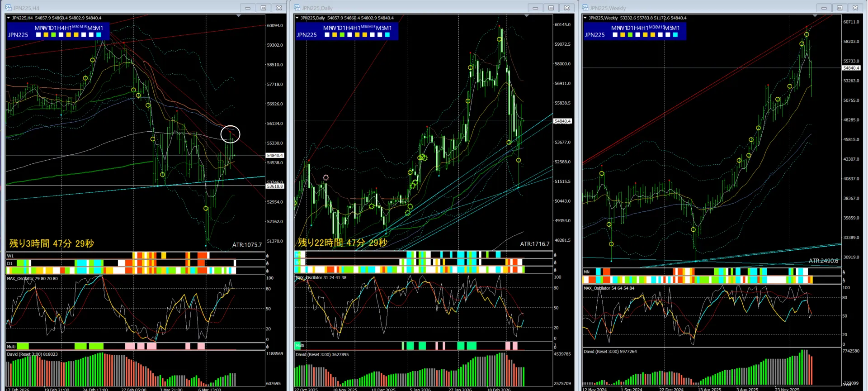Image resolution: width=868 pixels, height=391 pixels.
Task: Close the JPN225,Daily chart window
Action: (x=567, y=8)
